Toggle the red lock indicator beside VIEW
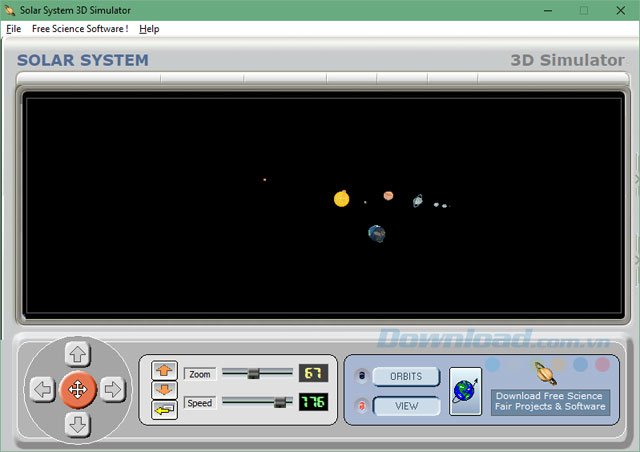The height and width of the screenshot is (452, 640). click(x=361, y=406)
